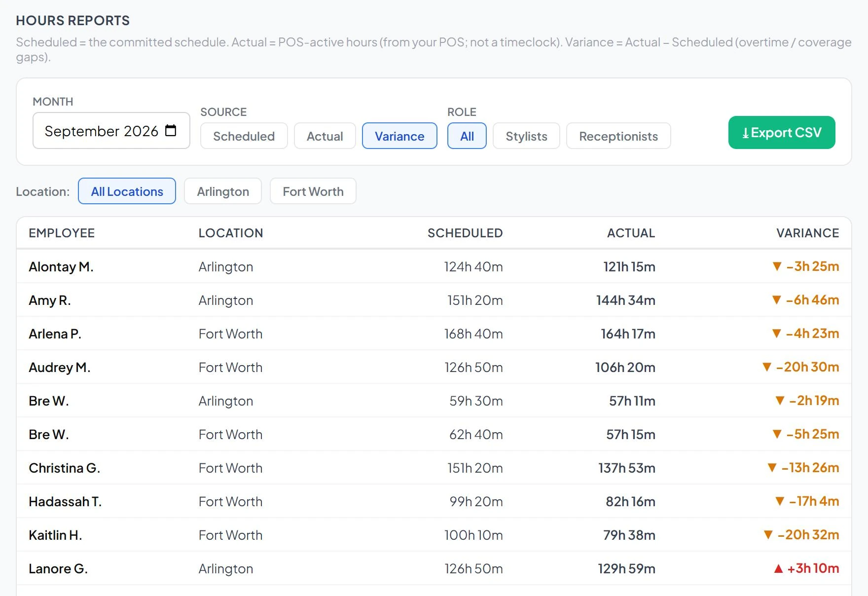Click actual value 121h 15m
This screenshot has width=868, height=596.
pos(629,267)
